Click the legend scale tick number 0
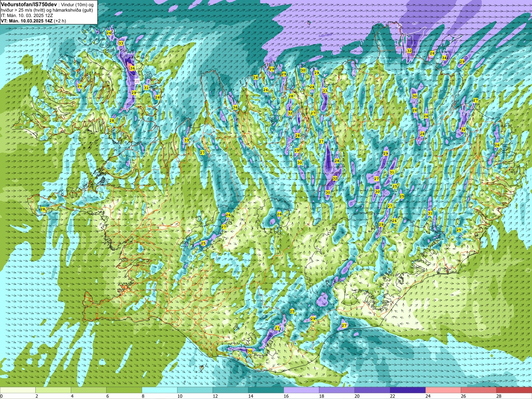The image size is (532, 399). [1, 396]
